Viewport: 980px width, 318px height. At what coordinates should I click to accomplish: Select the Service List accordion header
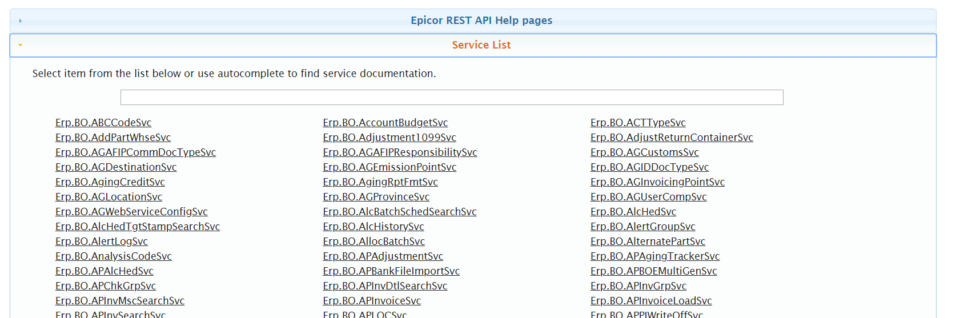pos(473,45)
